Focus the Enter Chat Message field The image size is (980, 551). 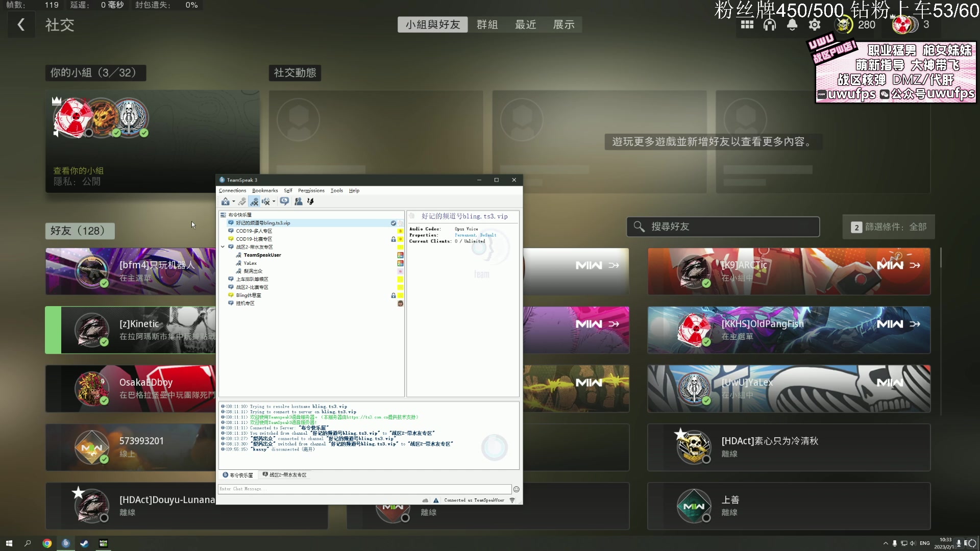[x=365, y=489]
